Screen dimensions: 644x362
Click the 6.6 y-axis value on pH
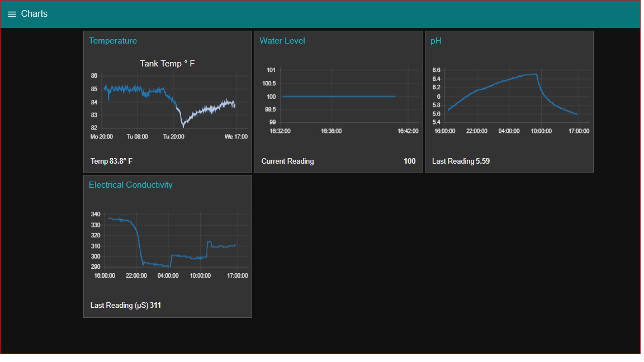click(436, 70)
